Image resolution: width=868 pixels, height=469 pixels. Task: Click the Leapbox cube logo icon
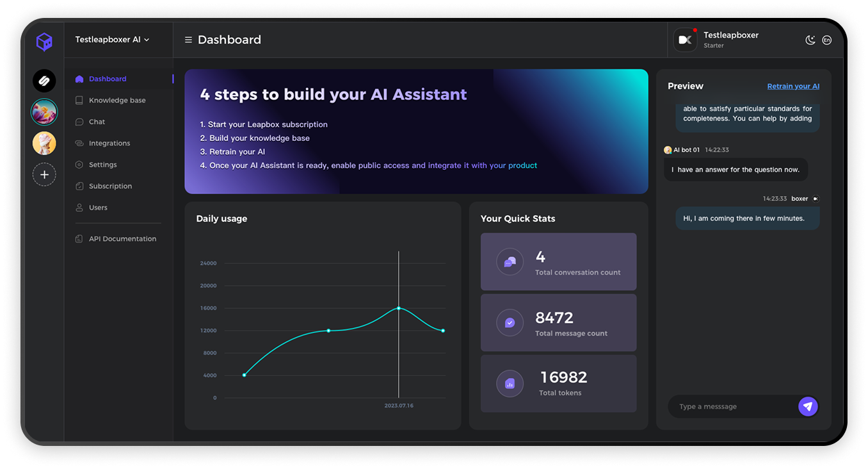[44, 42]
